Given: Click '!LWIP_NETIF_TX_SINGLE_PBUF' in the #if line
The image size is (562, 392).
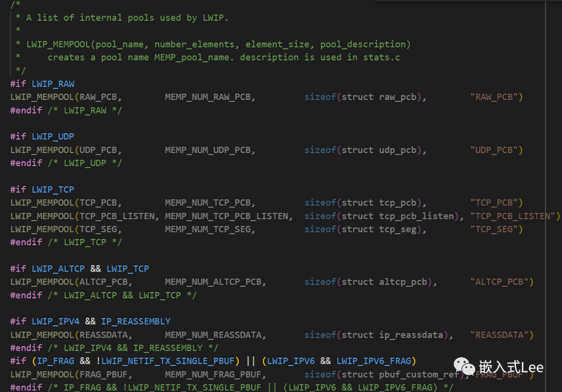Looking at the screenshot, I should click(165, 361).
